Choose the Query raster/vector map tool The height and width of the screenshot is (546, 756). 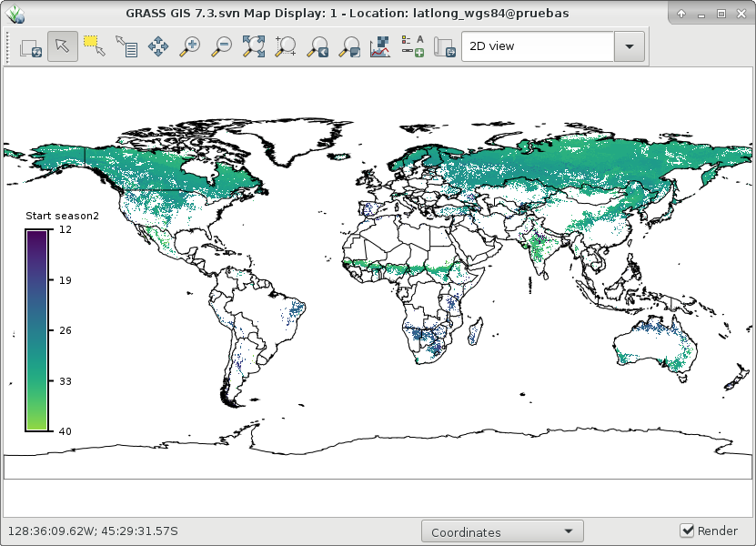pyautogui.click(x=126, y=47)
